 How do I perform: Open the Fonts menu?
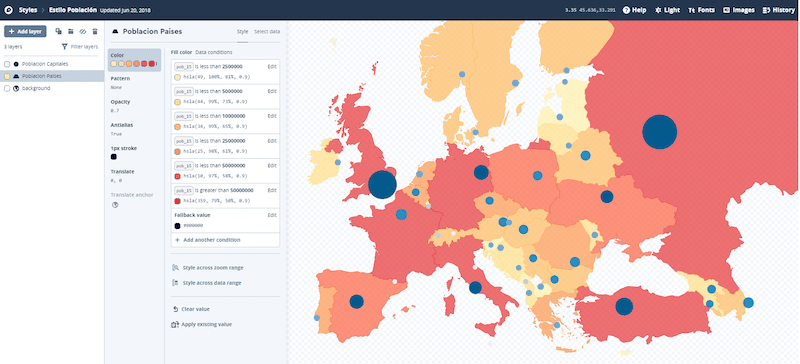point(702,10)
